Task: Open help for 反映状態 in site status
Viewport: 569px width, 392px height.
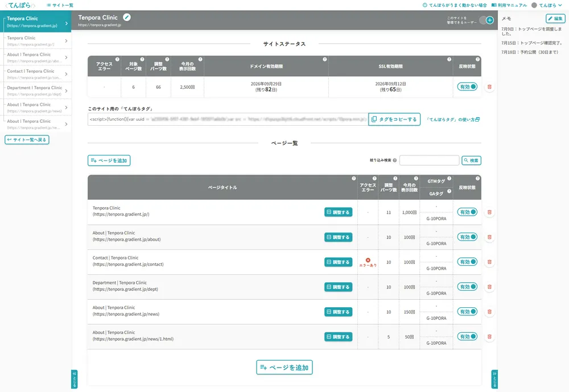Action: coord(477,59)
